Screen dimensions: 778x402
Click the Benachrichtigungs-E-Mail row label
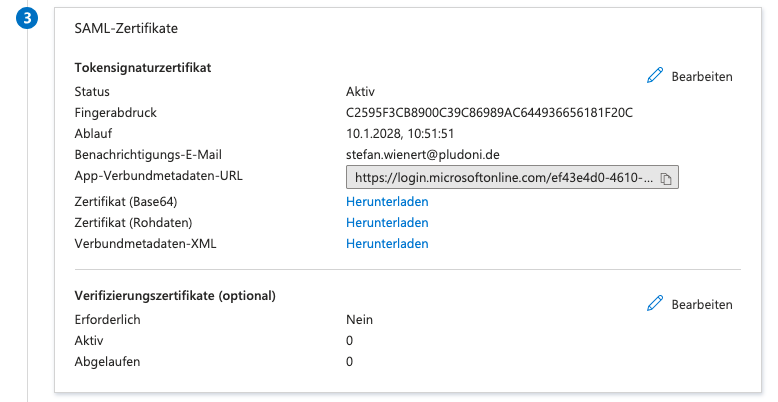(147, 154)
